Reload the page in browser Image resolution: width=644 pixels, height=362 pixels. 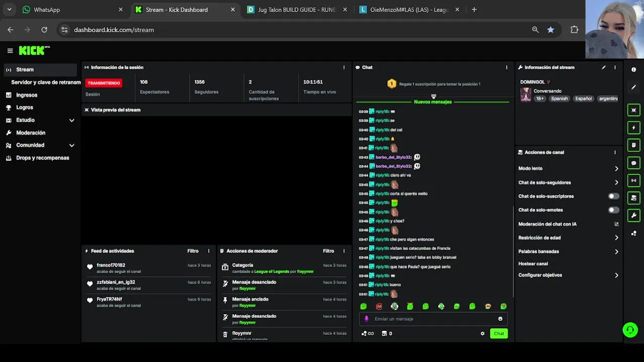click(44, 30)
